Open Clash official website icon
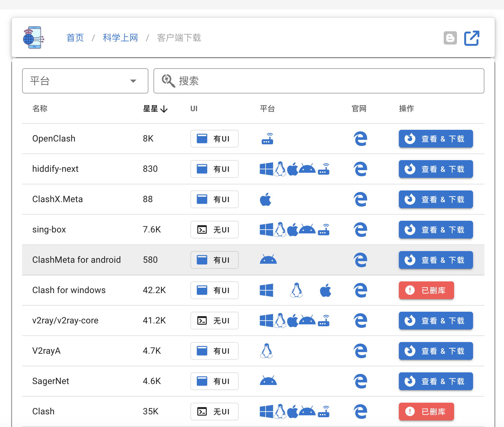Viewport: 504px width, 427px height. [x=360, y=412]
